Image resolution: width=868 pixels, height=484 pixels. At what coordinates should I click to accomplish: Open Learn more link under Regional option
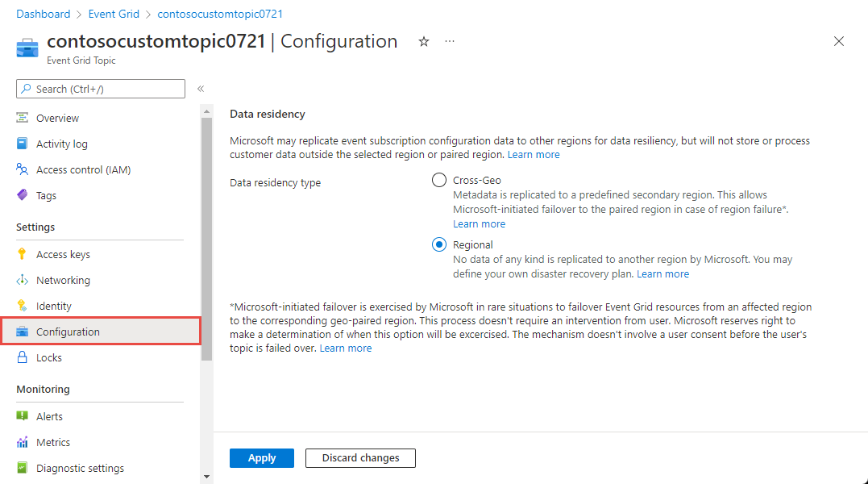point(662,274)
